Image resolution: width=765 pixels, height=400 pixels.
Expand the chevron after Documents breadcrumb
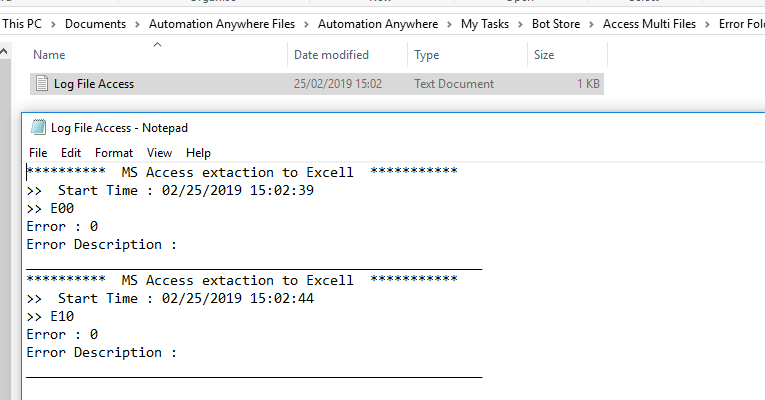[x=138, y=23]
